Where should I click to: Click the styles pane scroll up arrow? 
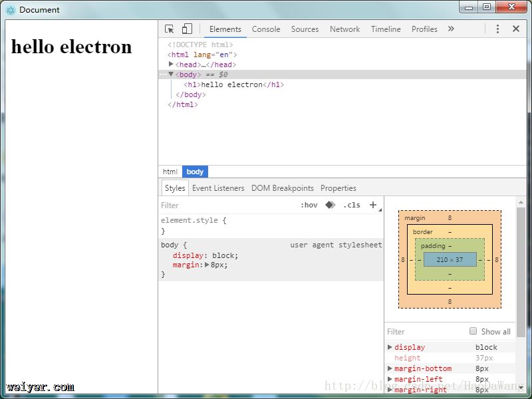click(521, 202)
